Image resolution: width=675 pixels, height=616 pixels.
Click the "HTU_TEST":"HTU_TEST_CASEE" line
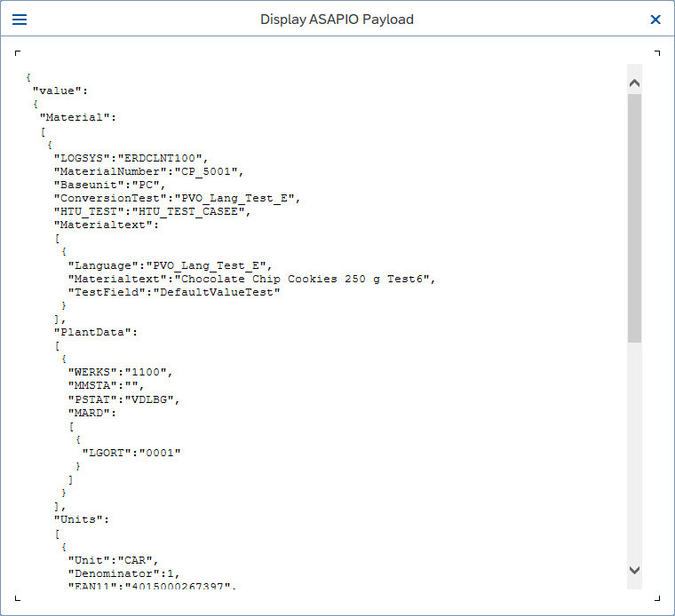pyautogui.click(x=152, y=211)
